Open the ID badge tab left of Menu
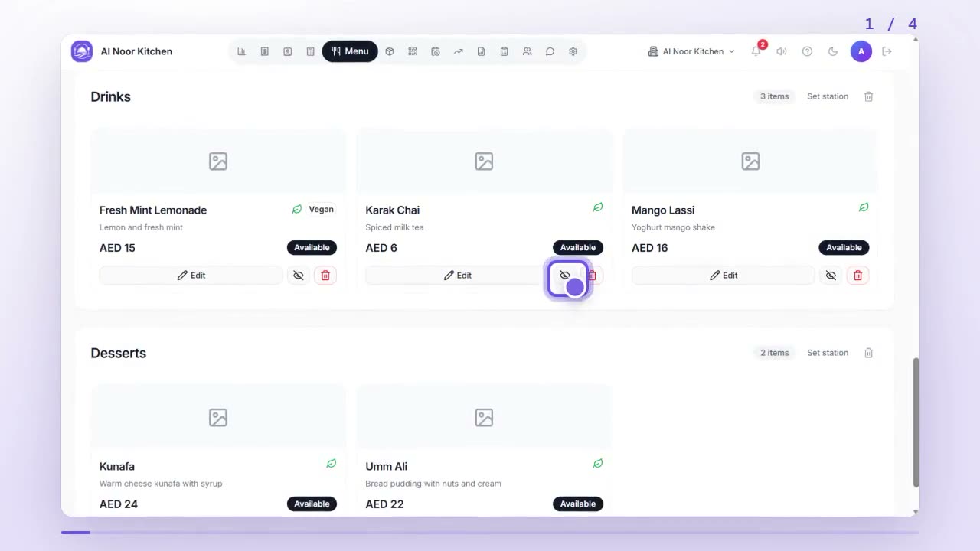The width and height of the screenshot is (980, 551). (287, 51)
